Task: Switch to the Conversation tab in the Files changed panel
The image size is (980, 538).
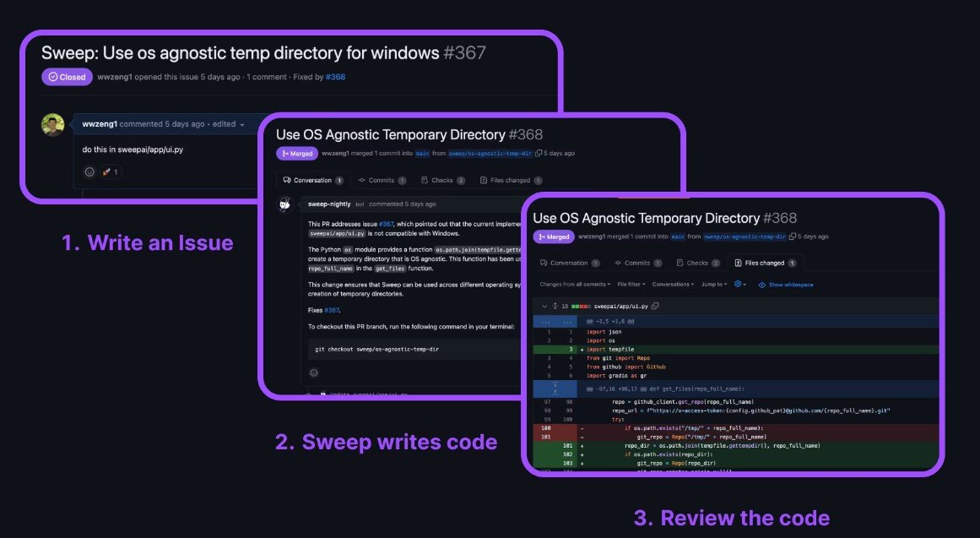Action: point(570,263)
